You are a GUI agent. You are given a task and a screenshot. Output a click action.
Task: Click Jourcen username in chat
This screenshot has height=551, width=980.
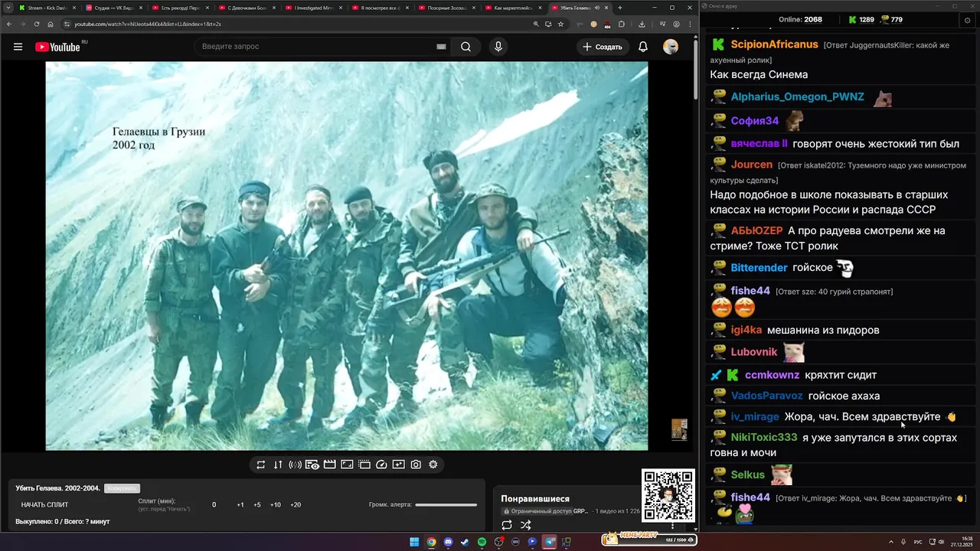(x=752, y=165)
